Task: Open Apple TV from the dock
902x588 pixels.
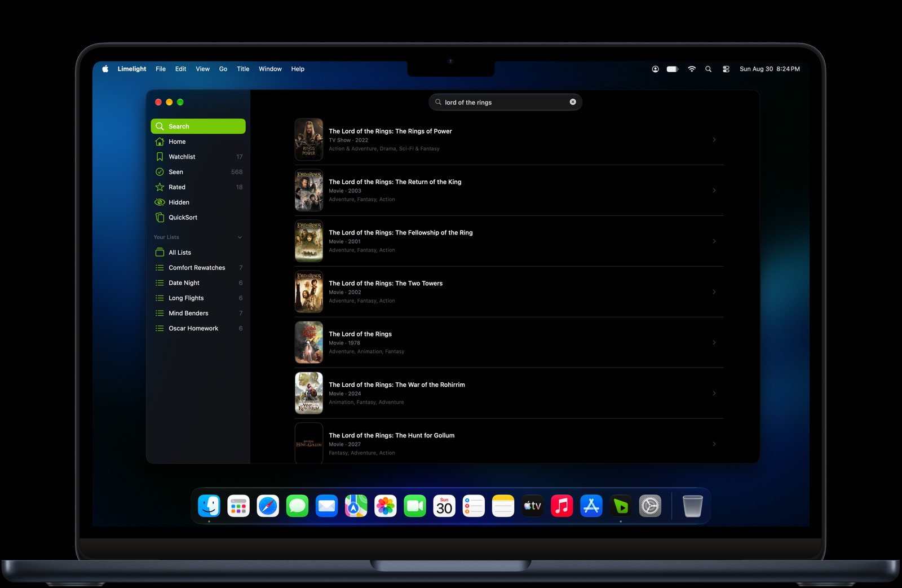Action: click(533, 506)
